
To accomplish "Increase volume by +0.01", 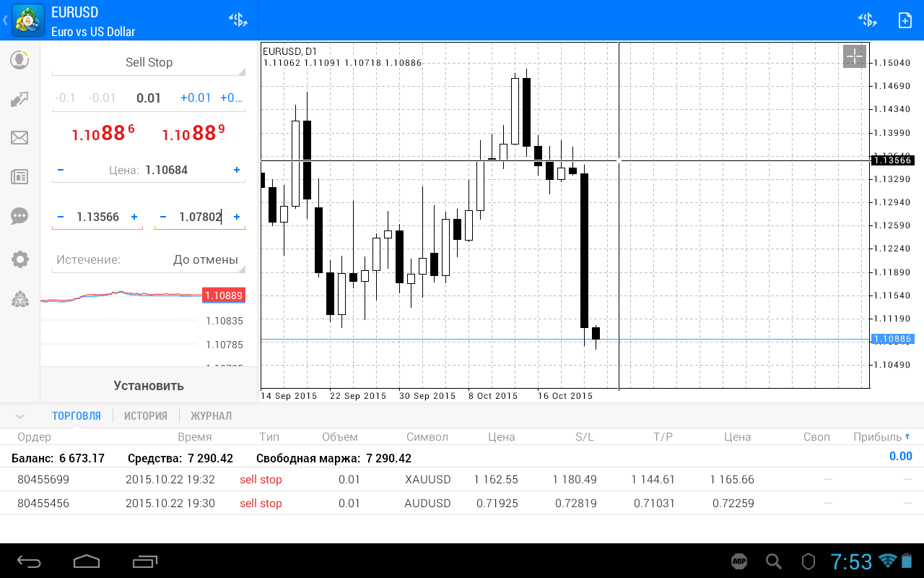I will pyautogui.click(x=196, y=98).
